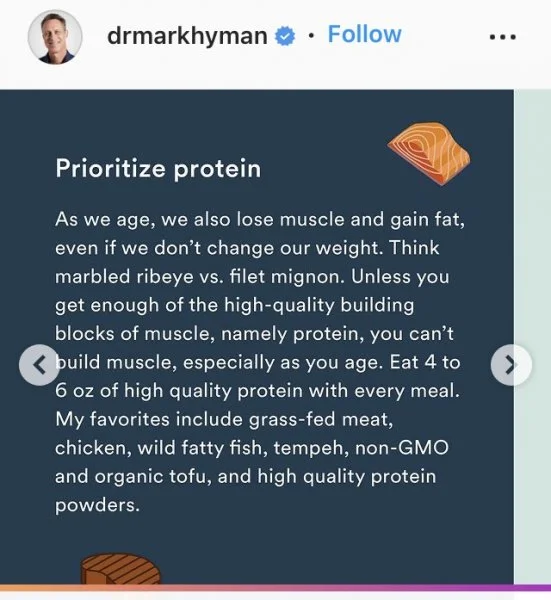Screen dimensions: 551x600
Task: Open the three-dot more options menu
Action: click(x=503, y=37)
